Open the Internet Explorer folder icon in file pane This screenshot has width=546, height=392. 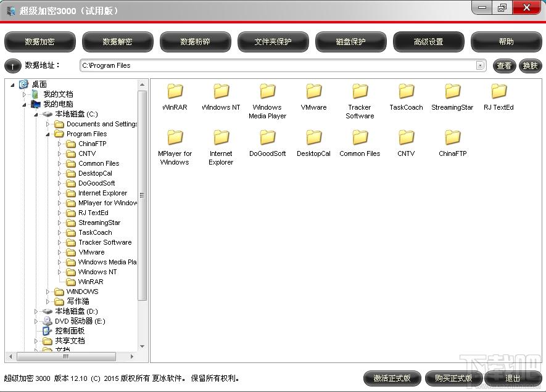coord(221,137)
